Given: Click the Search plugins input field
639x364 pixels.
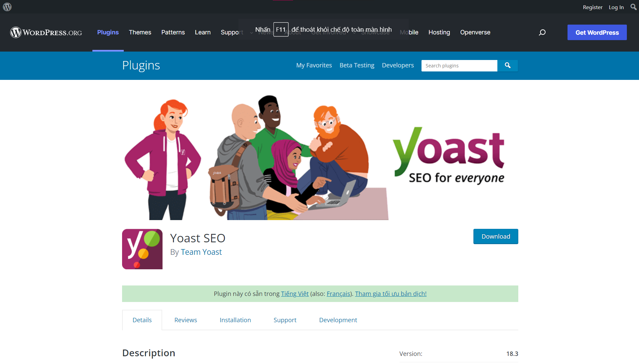Looking at the screenshot, I should 459,65.
